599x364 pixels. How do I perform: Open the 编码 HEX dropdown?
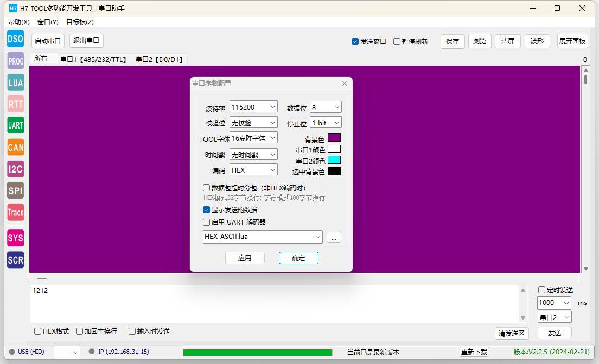[x=254, y=170]
